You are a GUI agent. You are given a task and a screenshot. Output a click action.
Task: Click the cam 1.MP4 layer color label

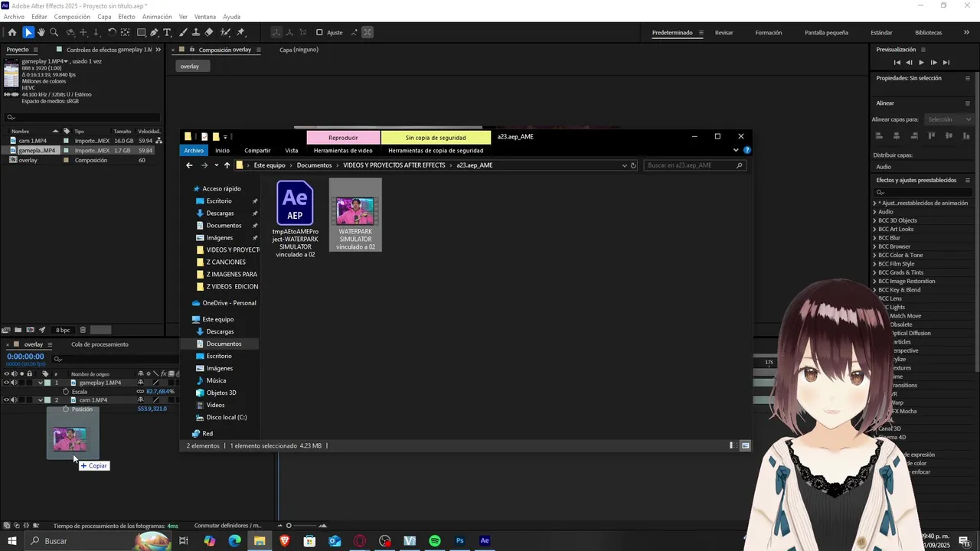(x=47, y=400)
